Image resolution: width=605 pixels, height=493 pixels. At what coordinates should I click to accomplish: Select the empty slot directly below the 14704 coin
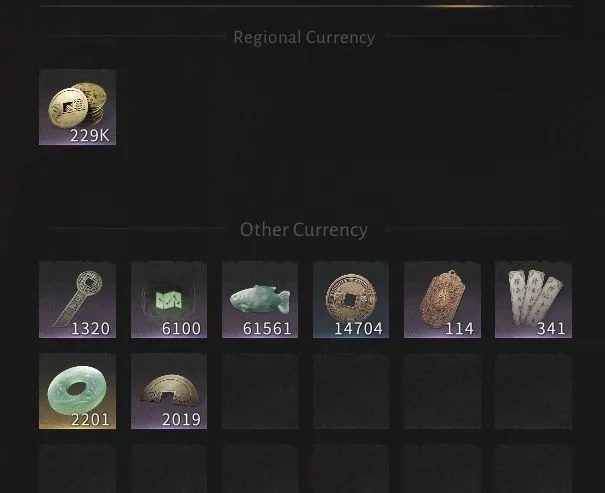(x=351, y=391)
